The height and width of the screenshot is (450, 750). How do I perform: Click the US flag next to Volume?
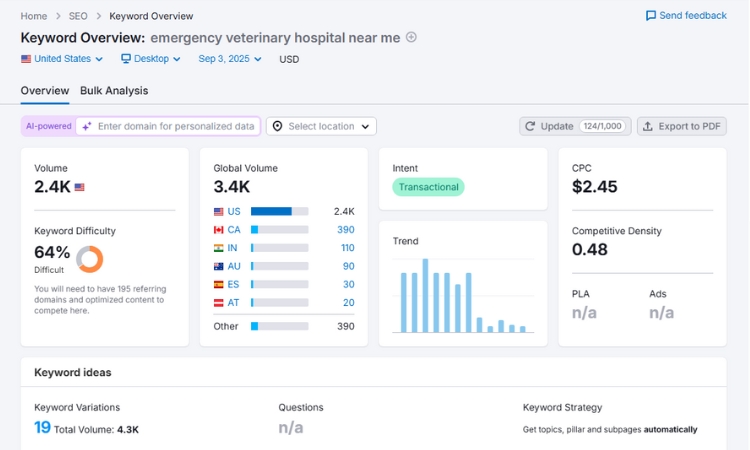pos(80,187)
